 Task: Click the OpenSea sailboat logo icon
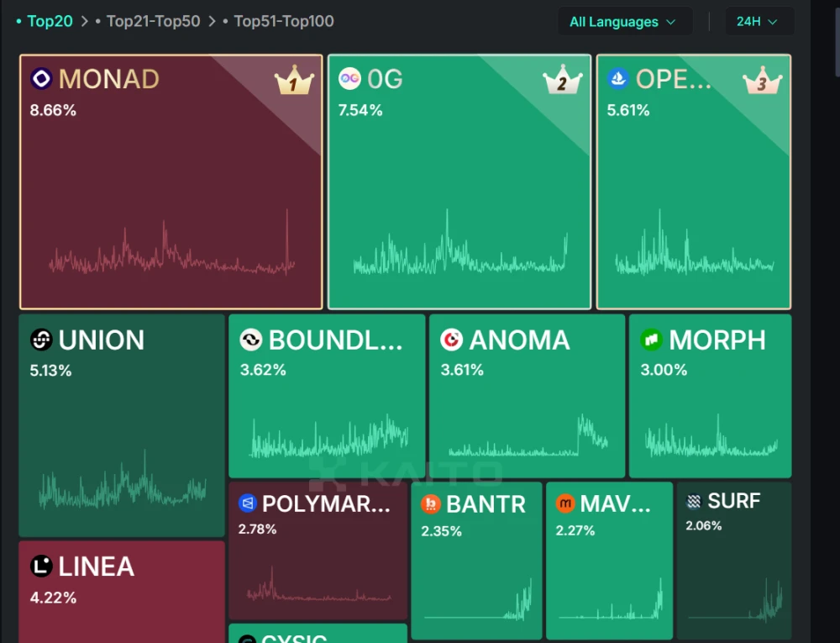click(617, 79)
